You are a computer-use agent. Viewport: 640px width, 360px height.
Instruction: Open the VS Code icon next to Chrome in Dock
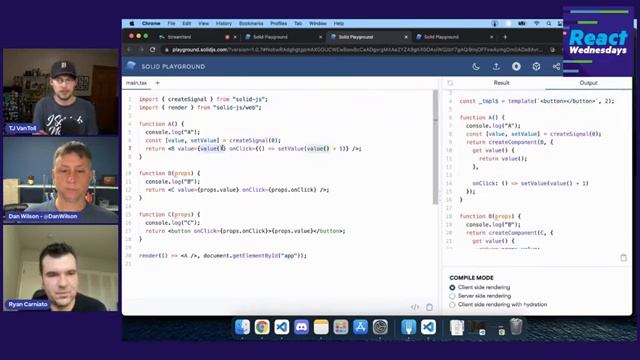(x=282, y=327)
